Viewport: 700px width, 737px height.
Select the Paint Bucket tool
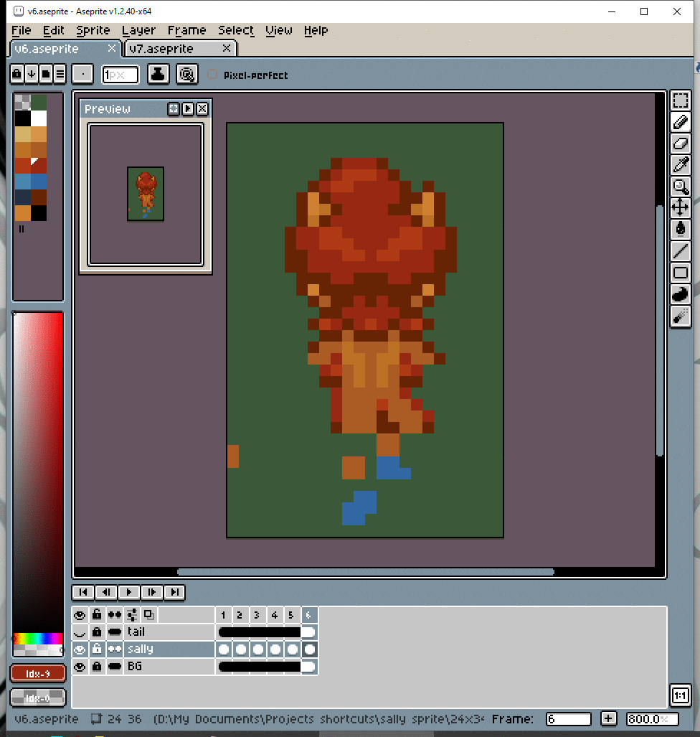680,230
